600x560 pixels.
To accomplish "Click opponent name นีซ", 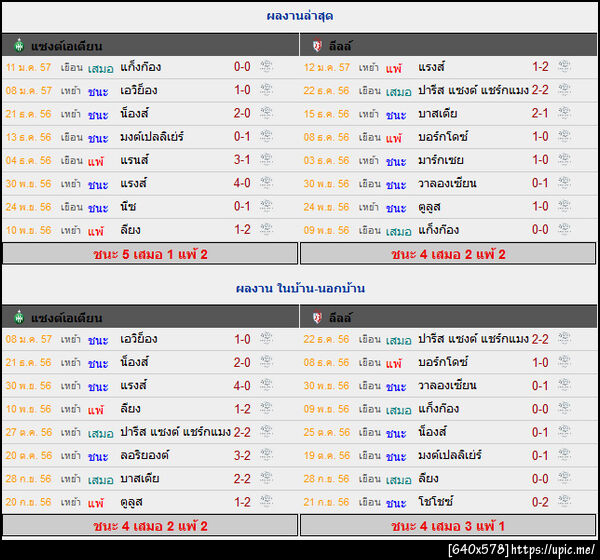I will tap(128, 206).
